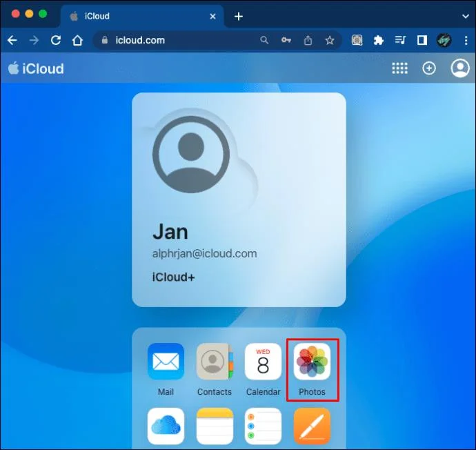Screen dimensions: 476x450
Task: Open the Chrome three-dot menu
Action: click(466, 40)
